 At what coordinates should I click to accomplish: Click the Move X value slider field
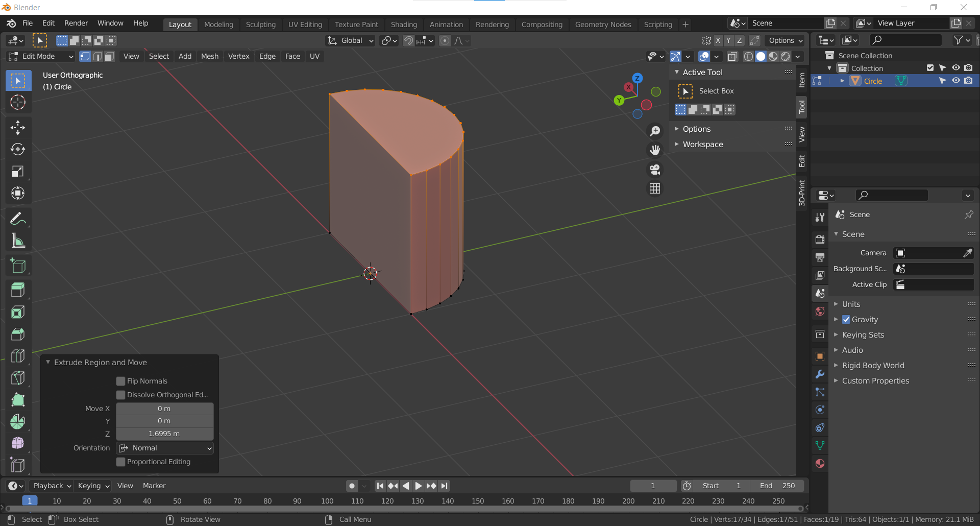[165, 409]
